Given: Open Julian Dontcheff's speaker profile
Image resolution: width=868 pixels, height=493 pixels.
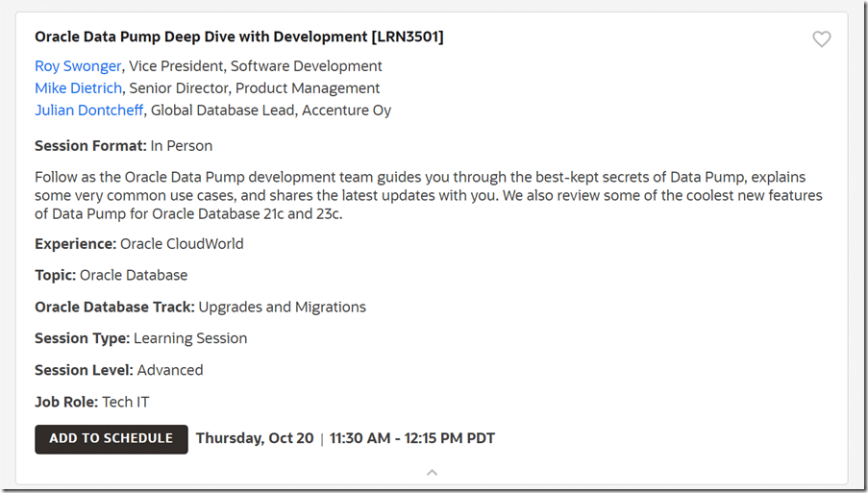Looking at the screenshot, I should pos(89,111).
